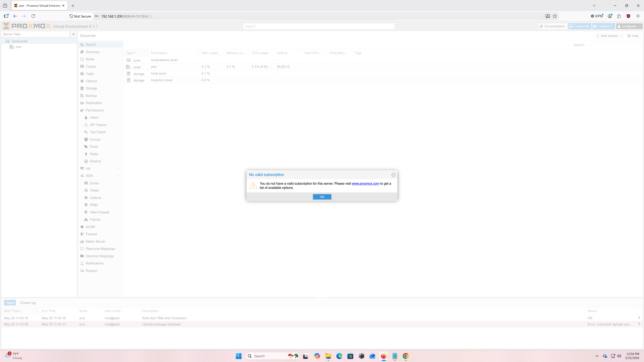Screen dimensions: 644x362
Task: Click the Notifications bell icon
Action: pos(82,263)
